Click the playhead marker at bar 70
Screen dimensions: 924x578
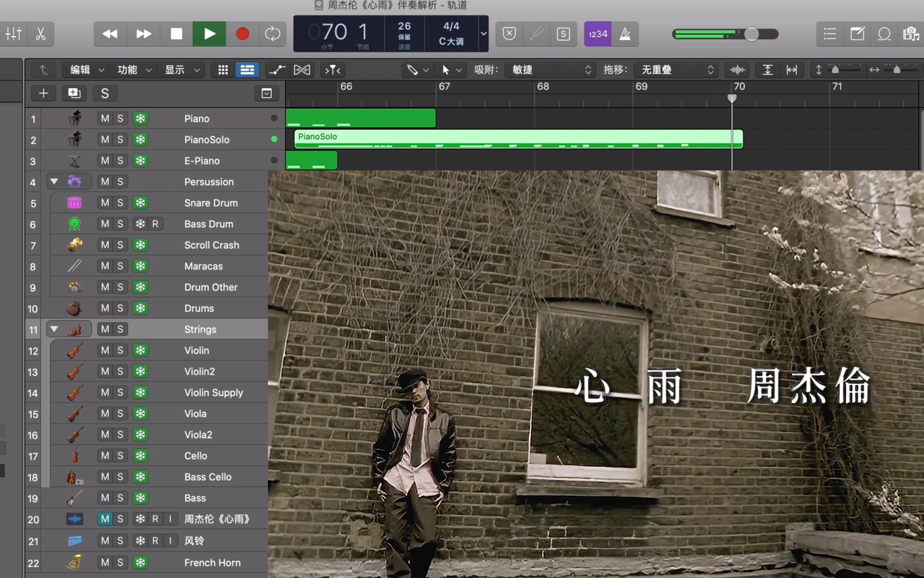pos(732,99)
